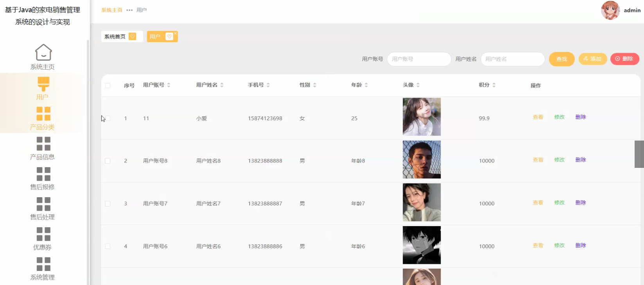Click the admin username label
The width and height of the screenshot is (644, 285).
pos(632,11)
